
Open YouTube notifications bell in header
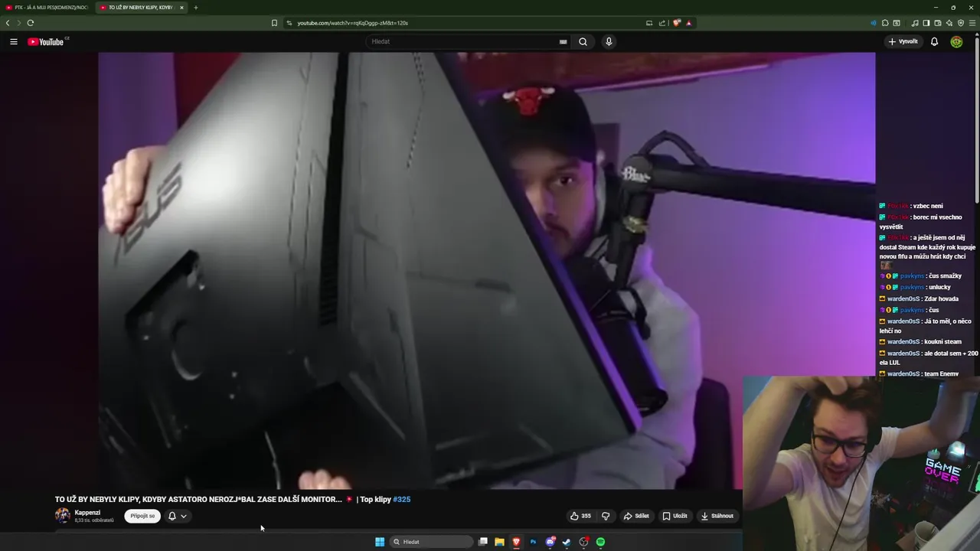[934, 41]
